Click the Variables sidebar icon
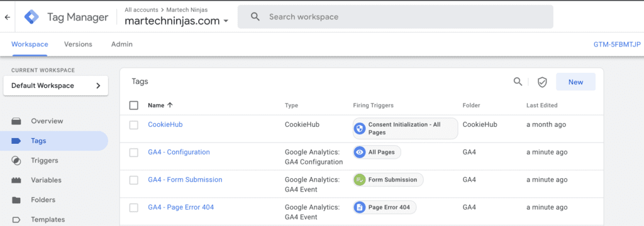 coord(16,180)
